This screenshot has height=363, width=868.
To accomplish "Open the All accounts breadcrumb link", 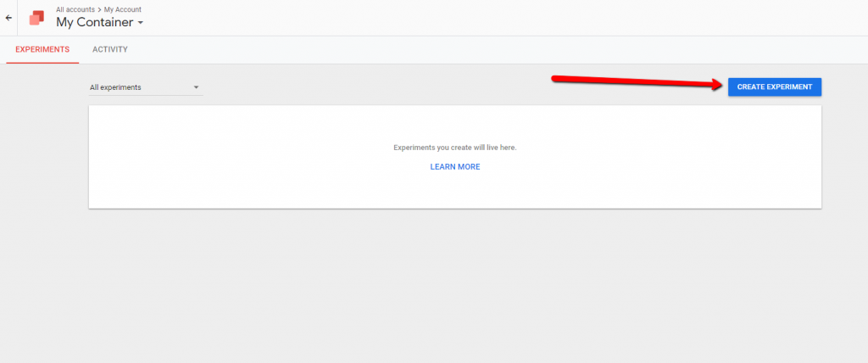I will coord(75,9).
